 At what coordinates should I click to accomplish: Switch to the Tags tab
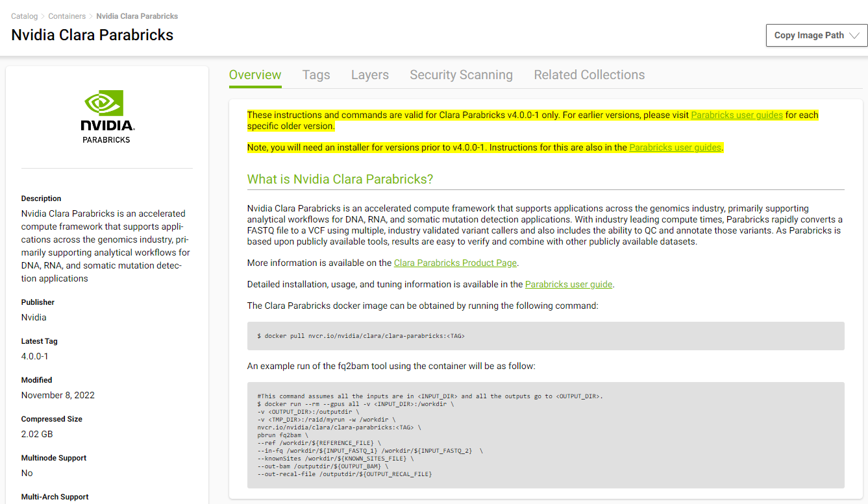316,75
